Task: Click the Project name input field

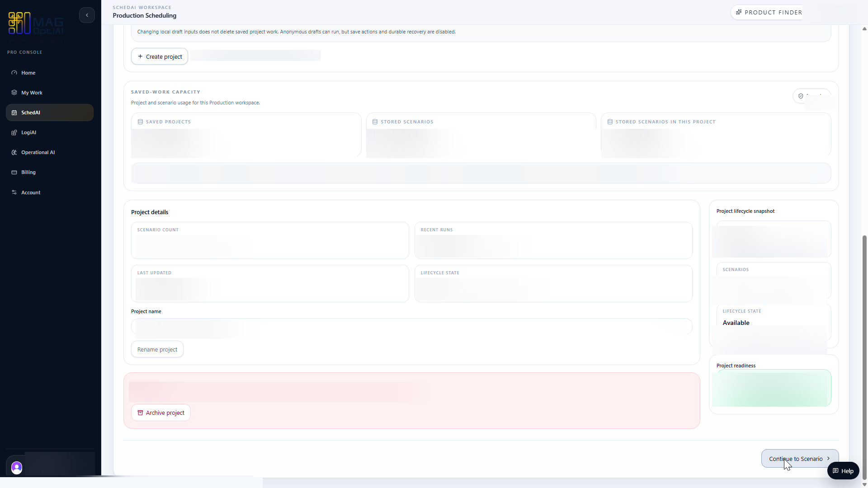Action: tap(411, 326)
